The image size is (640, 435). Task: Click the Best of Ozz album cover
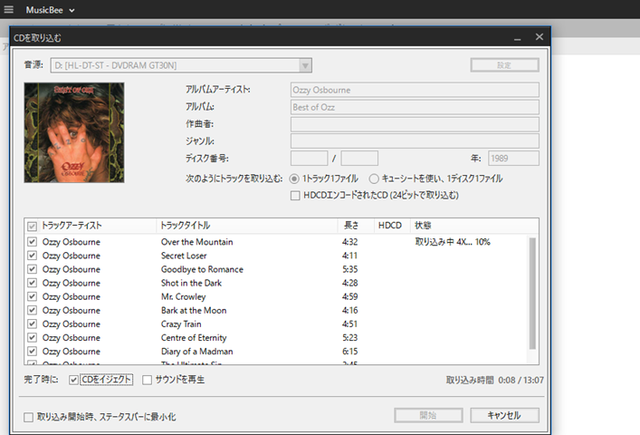tap(74, 133)
